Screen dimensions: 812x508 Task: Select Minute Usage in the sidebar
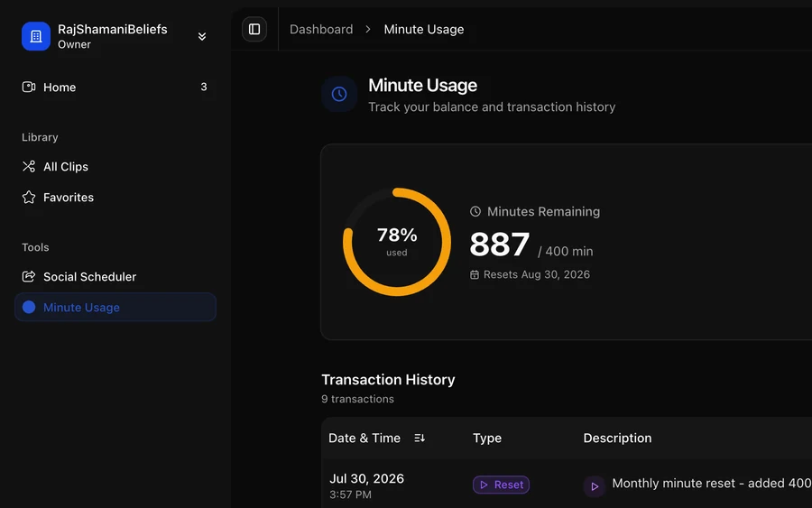click(x=115, y=307)
